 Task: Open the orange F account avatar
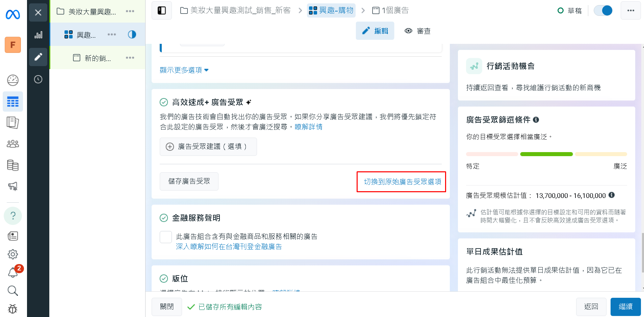(13, 45)
